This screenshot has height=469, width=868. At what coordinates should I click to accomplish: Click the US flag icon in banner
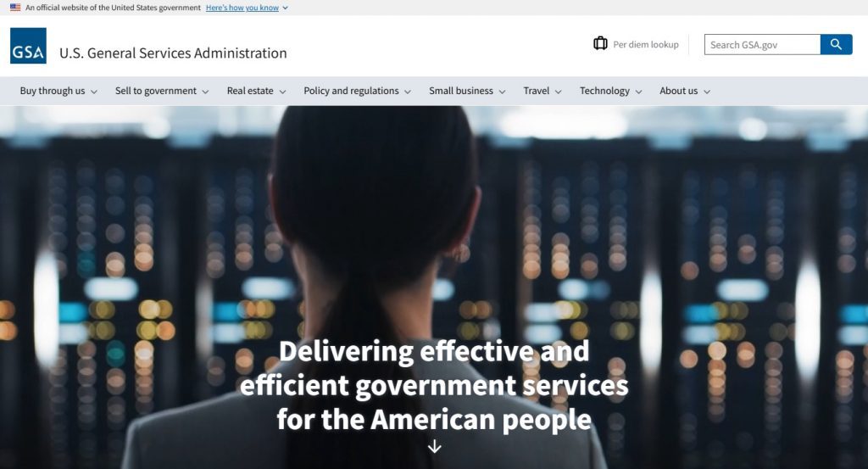[15, 8]
